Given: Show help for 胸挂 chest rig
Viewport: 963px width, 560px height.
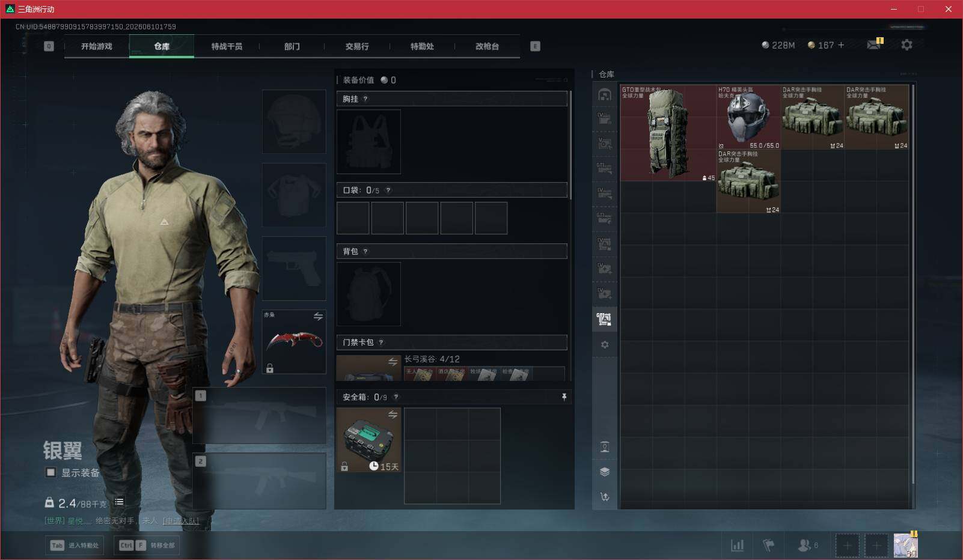Looking at the screenshot, I should [365, 99].
